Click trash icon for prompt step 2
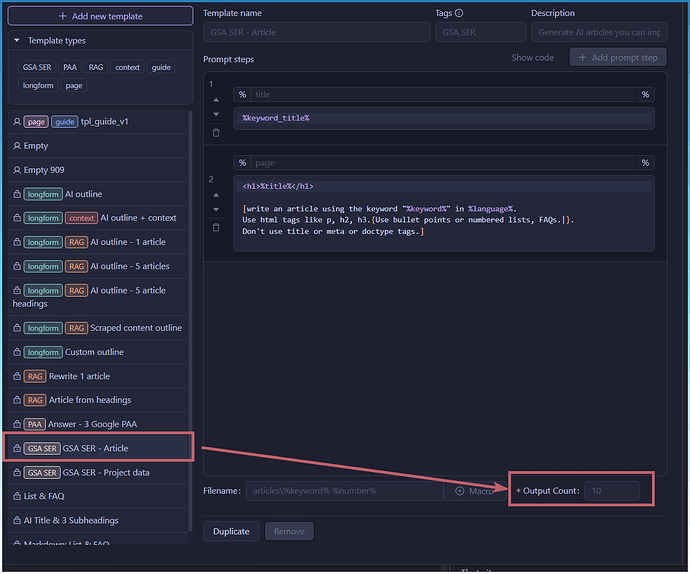The image size is (690, 574). [216, 227]
